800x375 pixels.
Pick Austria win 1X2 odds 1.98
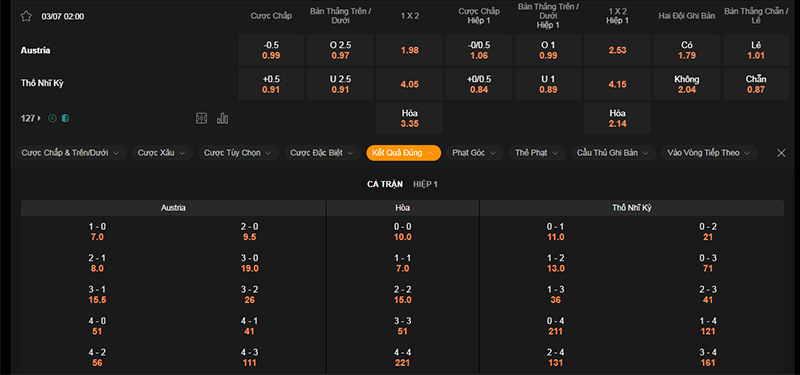[410, 50]
